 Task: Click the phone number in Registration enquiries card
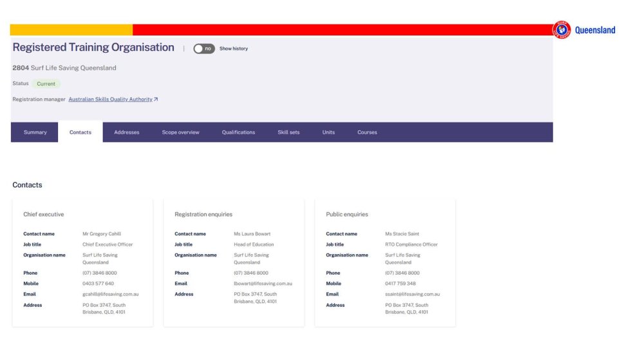251,273
